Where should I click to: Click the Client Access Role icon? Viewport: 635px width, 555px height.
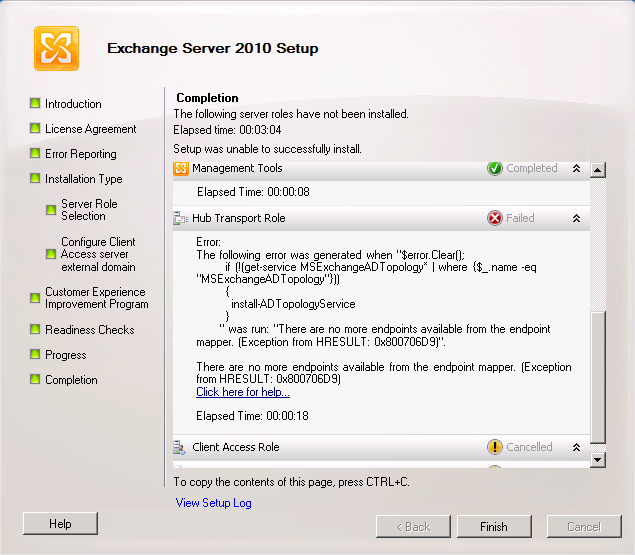(x=179, y=447)
